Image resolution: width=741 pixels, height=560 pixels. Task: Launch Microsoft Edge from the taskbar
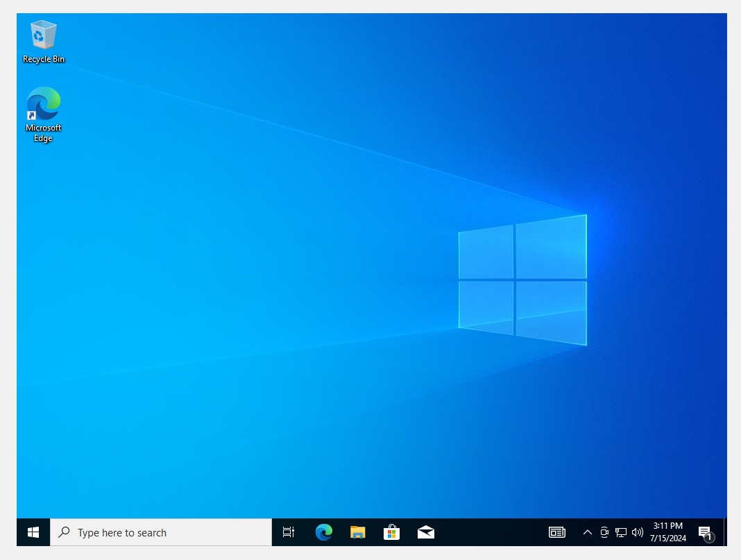(324, 533)
